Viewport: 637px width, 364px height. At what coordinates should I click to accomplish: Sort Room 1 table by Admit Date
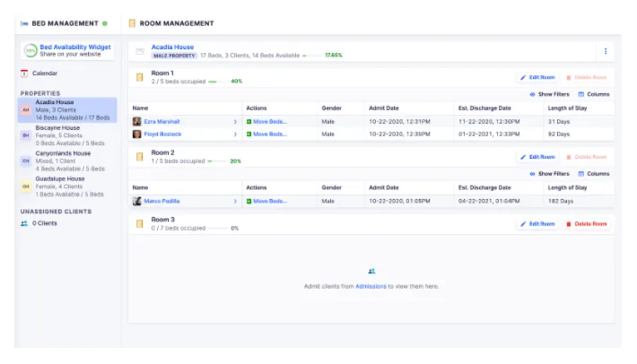click(x=383, y=108)
